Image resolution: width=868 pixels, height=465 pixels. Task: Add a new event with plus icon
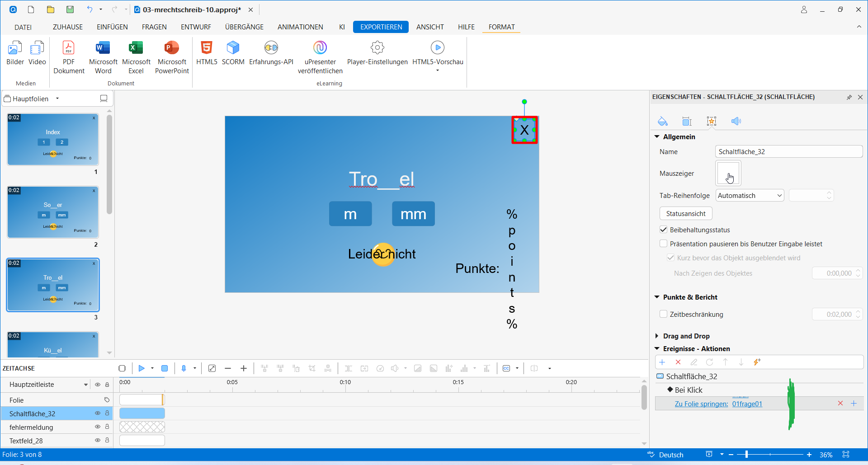(662, 362)
